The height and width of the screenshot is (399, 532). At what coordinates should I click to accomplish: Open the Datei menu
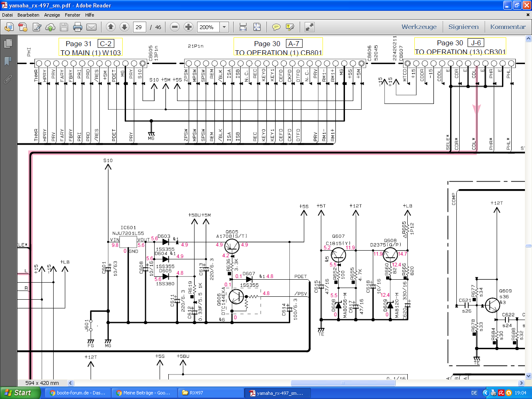(7, 15)
